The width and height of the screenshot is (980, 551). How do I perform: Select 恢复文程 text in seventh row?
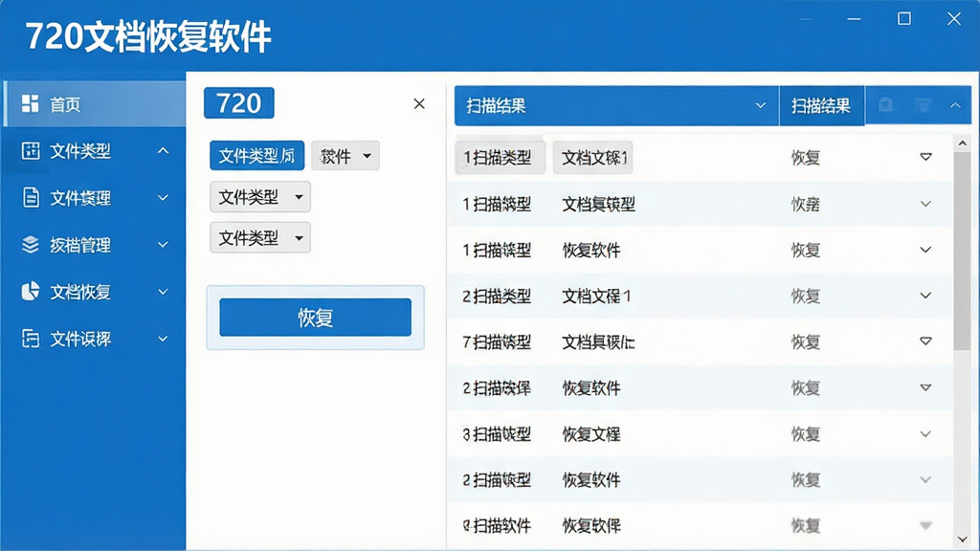591,434
